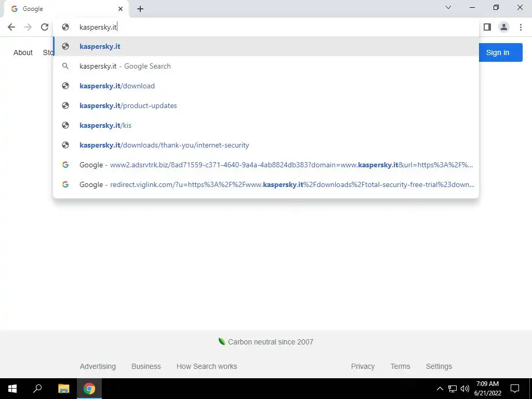This screenshot has width=532, height=399.
Task: Show hidden system tray icons
Action: click(440, 389)
